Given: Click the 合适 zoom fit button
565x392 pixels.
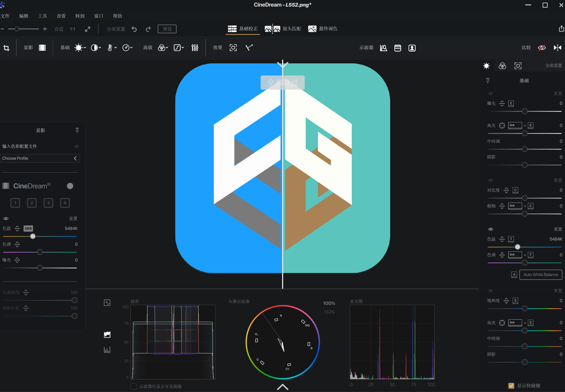Looking at the screenshot, I should pos(59,29).
